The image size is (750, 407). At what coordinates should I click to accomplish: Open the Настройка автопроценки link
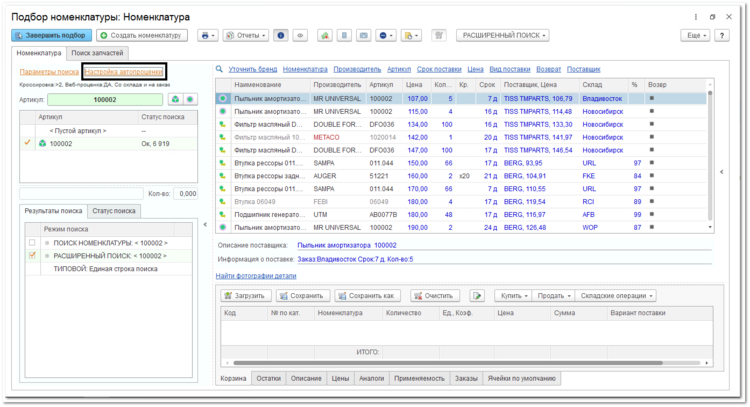point(124,72)
